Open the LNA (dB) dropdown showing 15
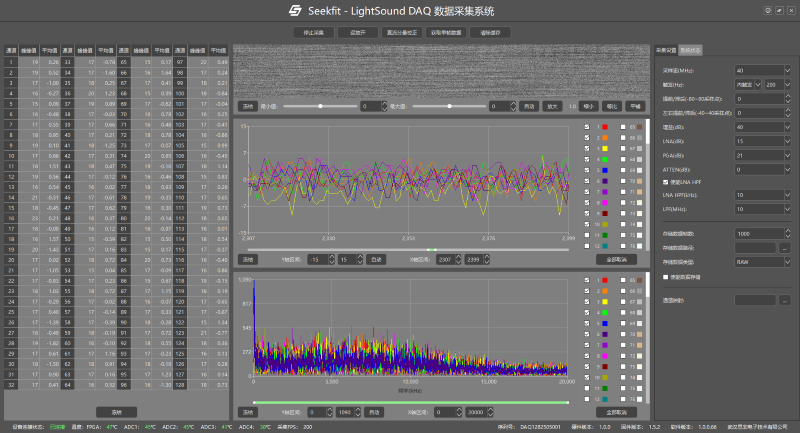Image resolution: width=800 pixels, height=433 pixels. (762, 141)
